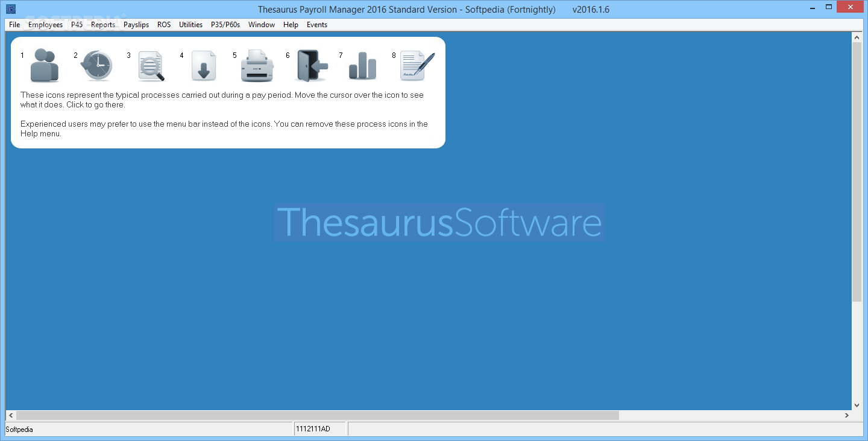The width and height of the screenshot is (868, 441).
Task: Click the magnifier preview icon for step 3
Action: (x=151, y=66)
